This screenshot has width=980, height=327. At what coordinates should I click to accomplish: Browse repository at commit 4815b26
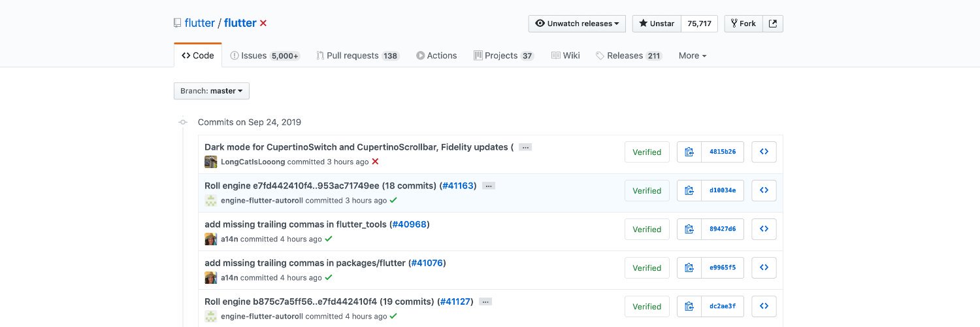point(764,152)
